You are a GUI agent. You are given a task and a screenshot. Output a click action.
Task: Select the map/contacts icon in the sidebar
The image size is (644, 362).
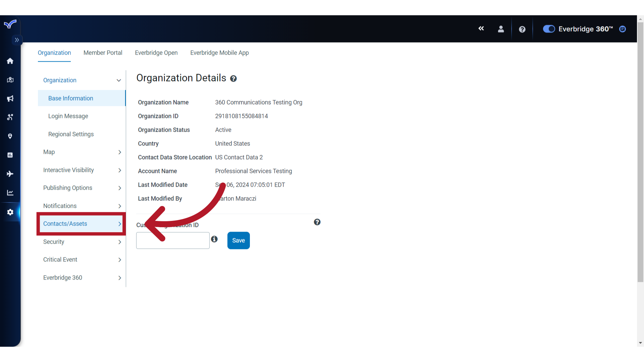10,80
